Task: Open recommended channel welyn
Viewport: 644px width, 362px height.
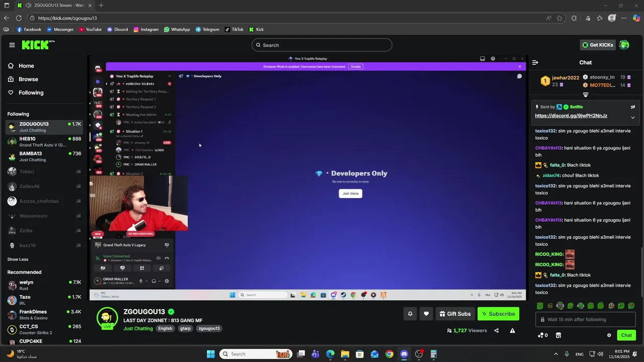Action: pyautogui.click(x=44, y=285)
